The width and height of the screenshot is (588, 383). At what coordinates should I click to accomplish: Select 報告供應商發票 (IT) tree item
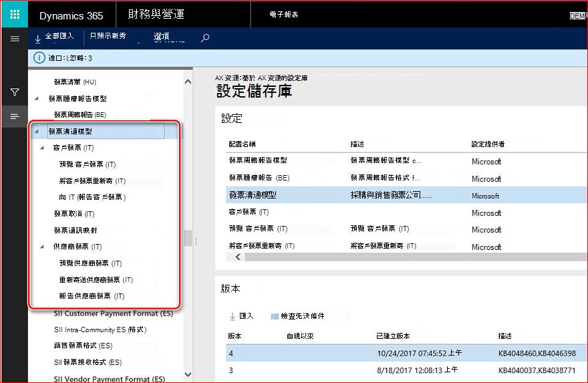92,296
